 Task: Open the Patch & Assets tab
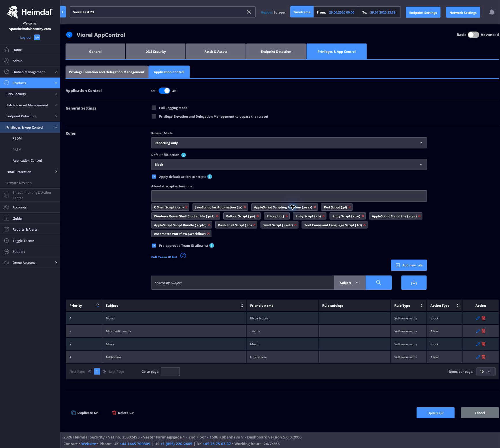[216, 52]
